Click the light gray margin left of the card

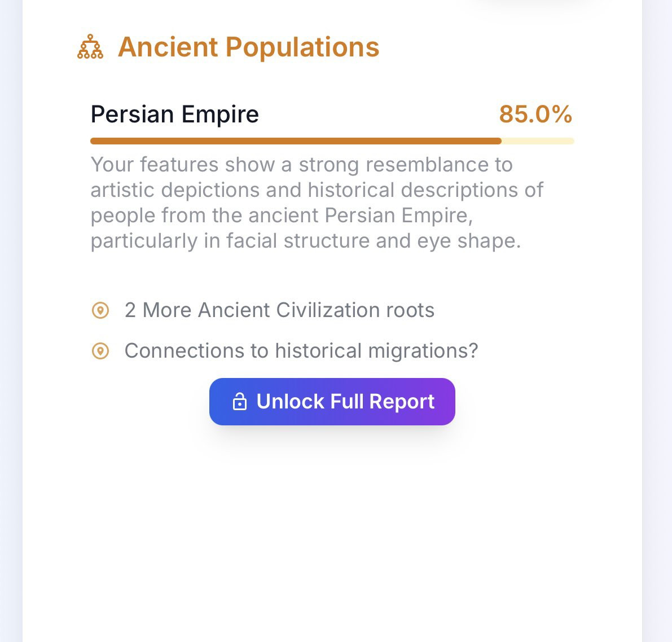coord(11,321)
